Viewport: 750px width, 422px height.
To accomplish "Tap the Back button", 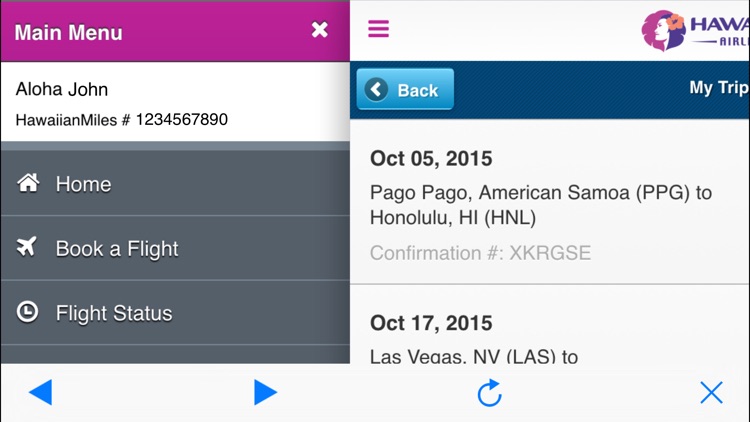I will pos(405,89).
